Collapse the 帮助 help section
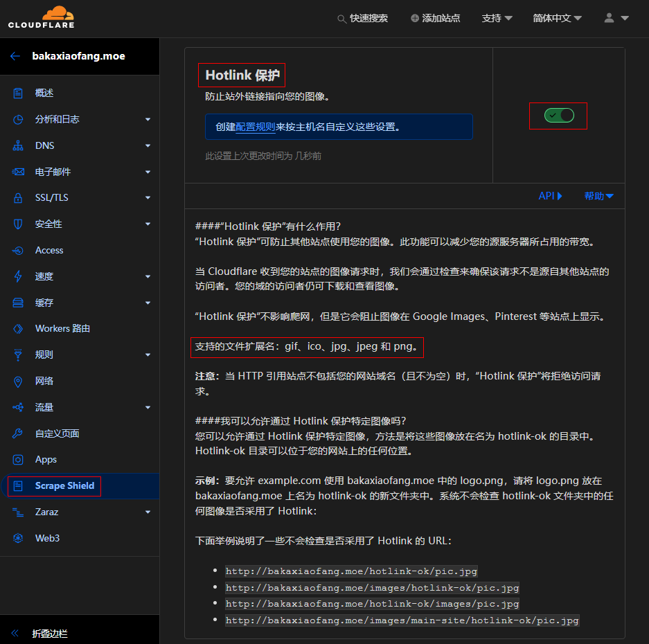 [x=598, y=196]
